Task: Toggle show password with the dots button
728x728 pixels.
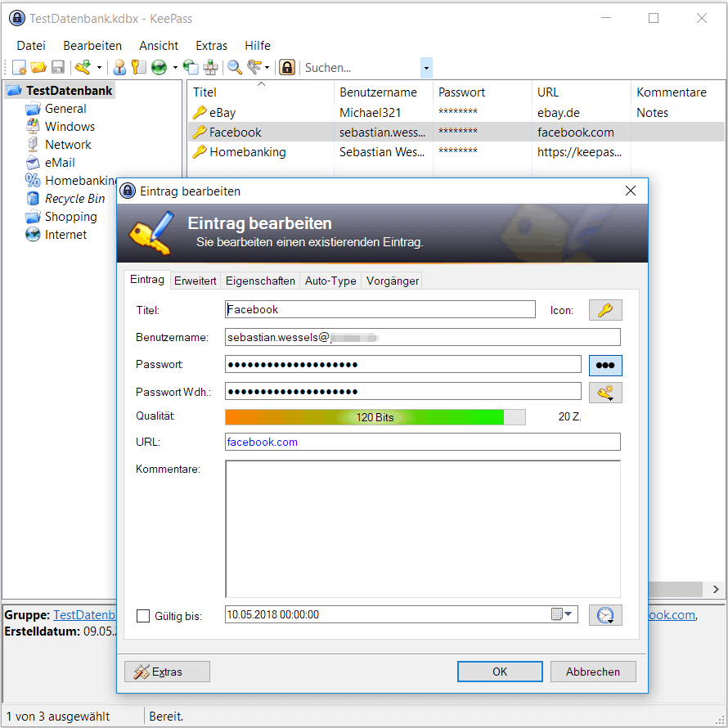Action: pos(605,366)
